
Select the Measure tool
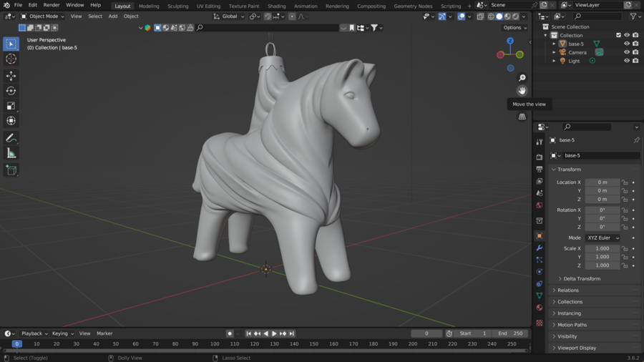pos(11,153)
